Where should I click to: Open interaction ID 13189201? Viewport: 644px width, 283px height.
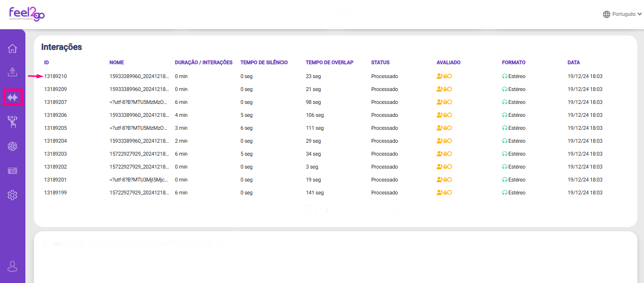click(x=56, y=180)
